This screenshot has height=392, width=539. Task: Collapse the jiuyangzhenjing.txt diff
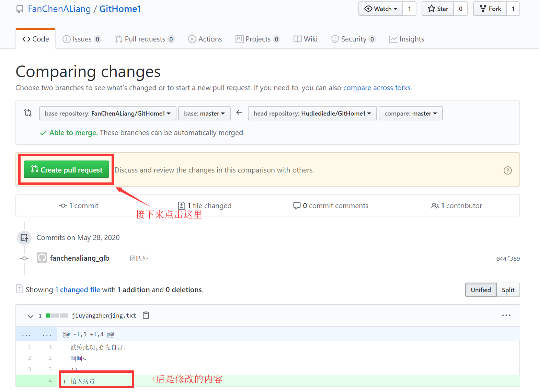click(x=31, y=316)
